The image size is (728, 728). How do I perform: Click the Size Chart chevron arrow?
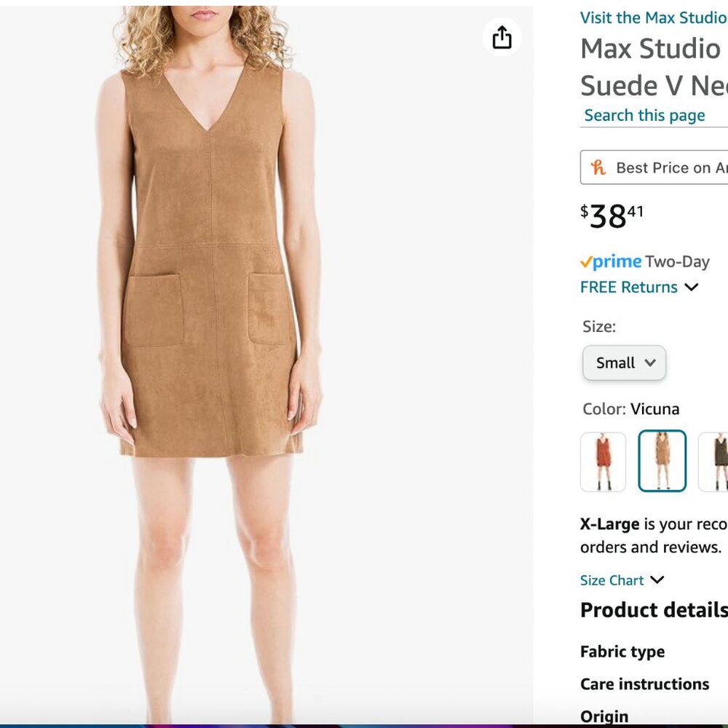click(x=657, y=580)
